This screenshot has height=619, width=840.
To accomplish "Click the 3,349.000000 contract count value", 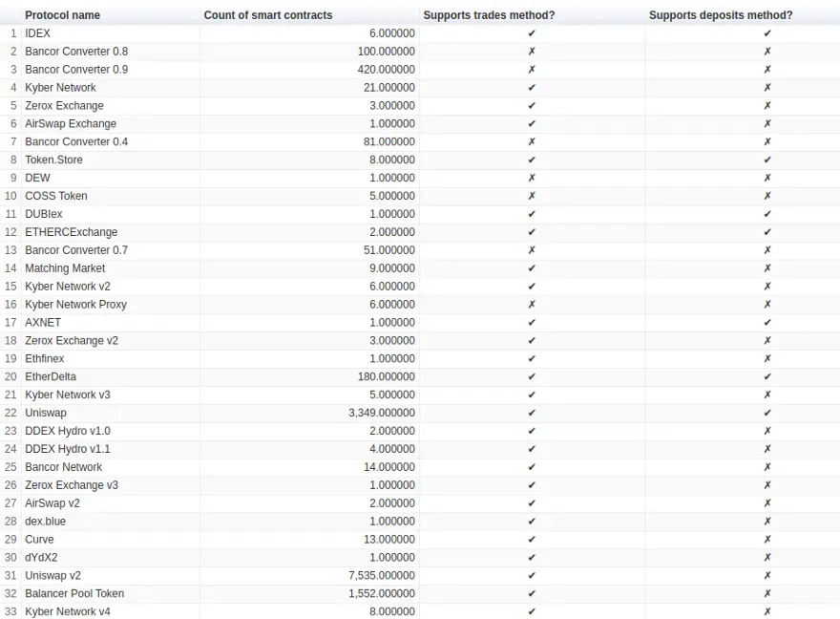I will point(382,414).
